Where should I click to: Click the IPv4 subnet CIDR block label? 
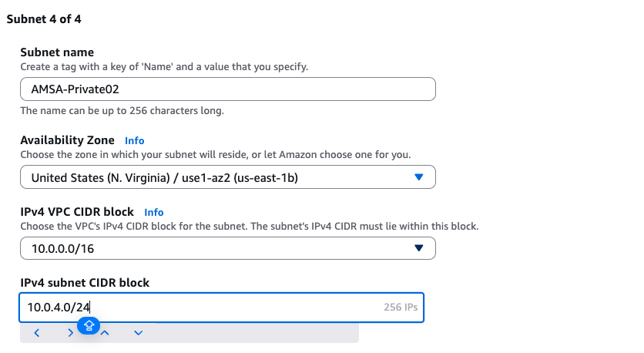(85, 282)
